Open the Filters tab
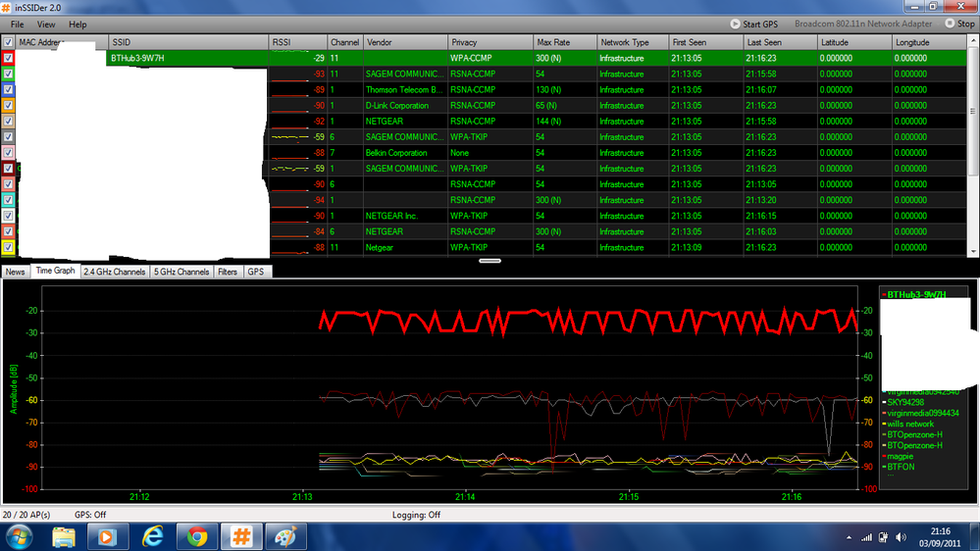980x551 pixels. click(x=228, y=272)
